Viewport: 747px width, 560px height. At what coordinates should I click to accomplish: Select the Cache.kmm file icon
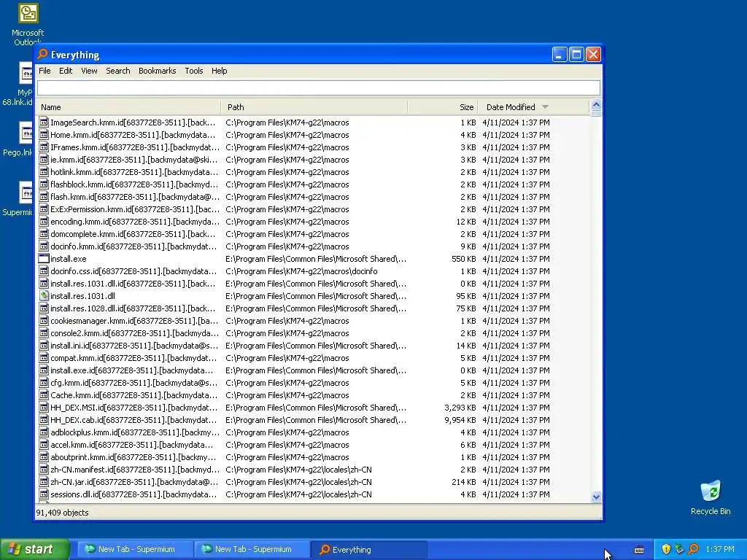pyautogui.click(x=44, y=394)
